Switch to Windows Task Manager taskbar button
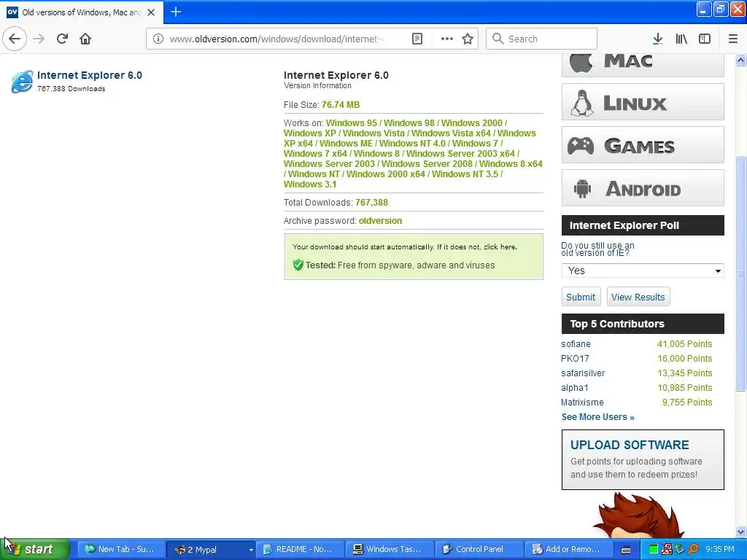The image size is (747, 560). pos(390,549)
